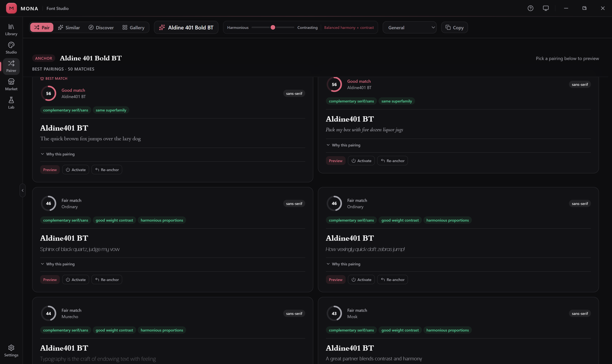Click 'Pick a pairing below to preview' text
Screen dimensions: 612x364
point(567,58)
